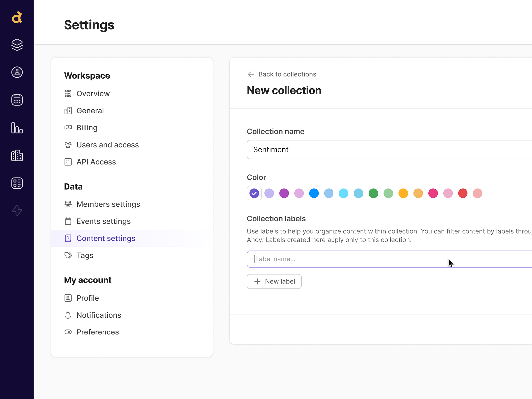Open the collections layers icon in sidebar
The height and width of the screenshot is (399, 532).
17,45
